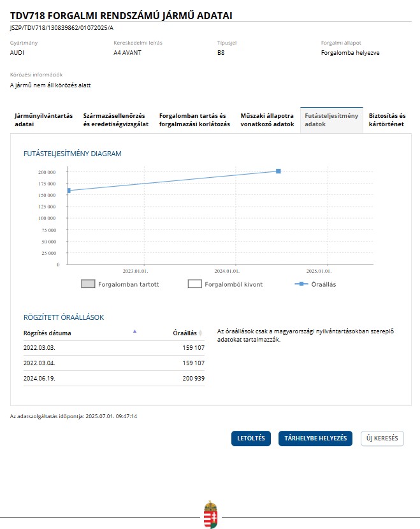Viewport: 420px width, 529px height.
Task: Click the reference code JSZP/TDV718/130839862/01072025/A
Action: (62, 28)
